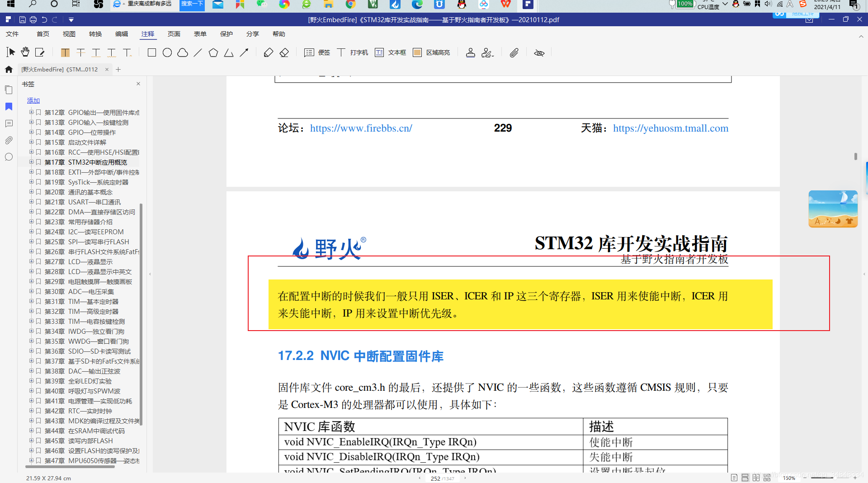Select the Ellipse shape tool
The width and height of the screenshot is (868, 483).
tap(167, 52)
